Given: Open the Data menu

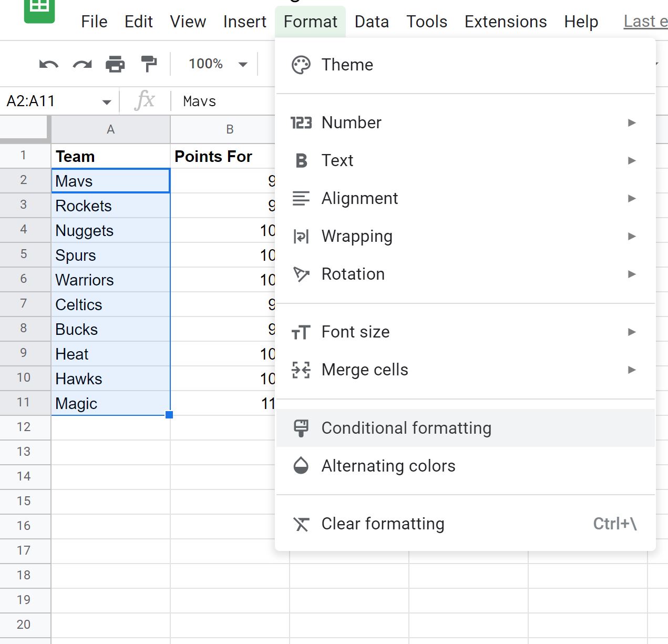Looking at the screenshot, I should click(372, 22).
